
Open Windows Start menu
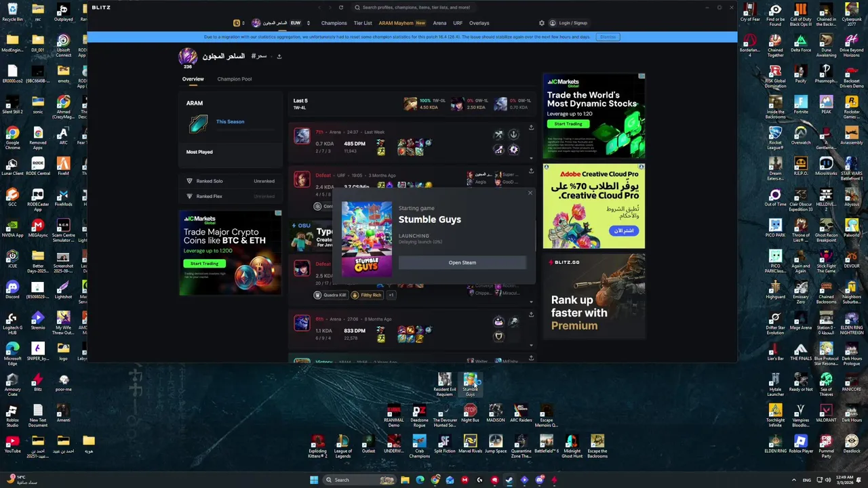pos(314,480)
